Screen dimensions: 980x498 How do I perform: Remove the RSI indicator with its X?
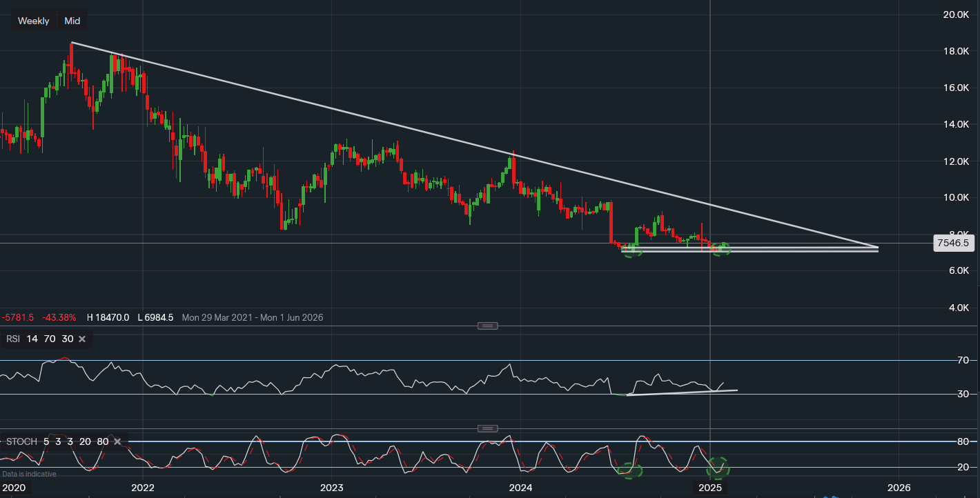coord(82,339)
